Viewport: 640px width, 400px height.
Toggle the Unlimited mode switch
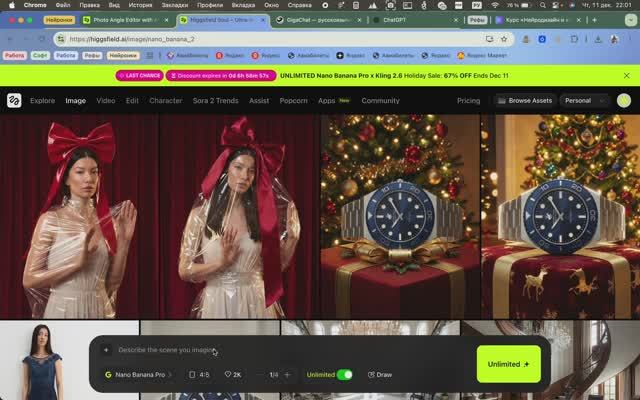tap(344, 375)
